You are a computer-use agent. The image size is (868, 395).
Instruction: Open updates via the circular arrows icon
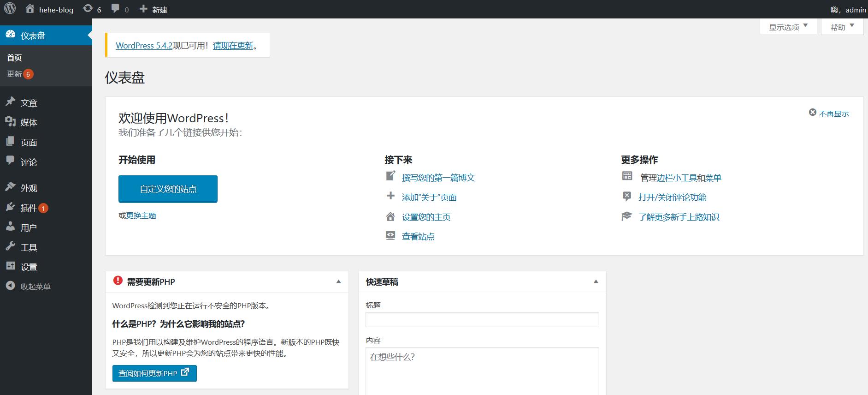(88, 9)
